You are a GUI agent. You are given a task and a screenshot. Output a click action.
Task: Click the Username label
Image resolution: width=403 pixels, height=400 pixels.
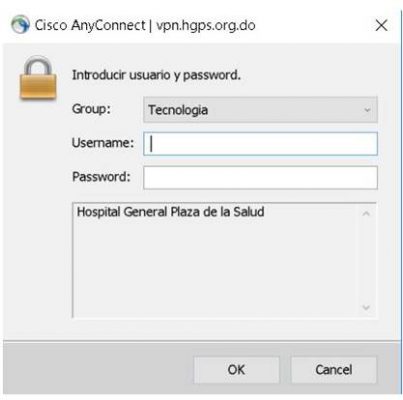tap(103, 143)
